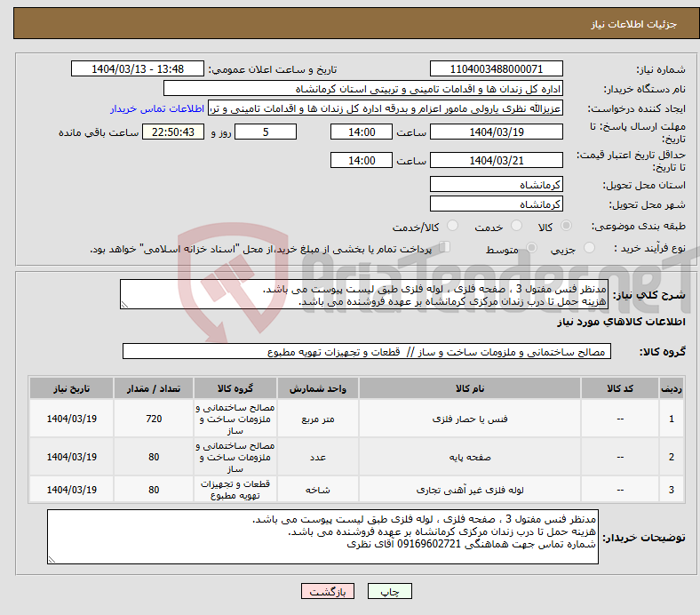
Task: Click the price validity date 1404/03/21 field
Action: click(x=496, y=160)
